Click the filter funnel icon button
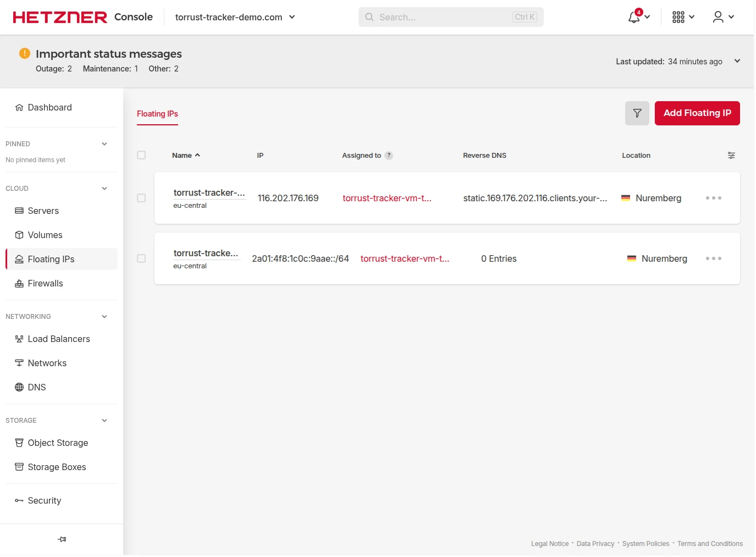The width and height of the screenshot is (756, 557). 637,113
